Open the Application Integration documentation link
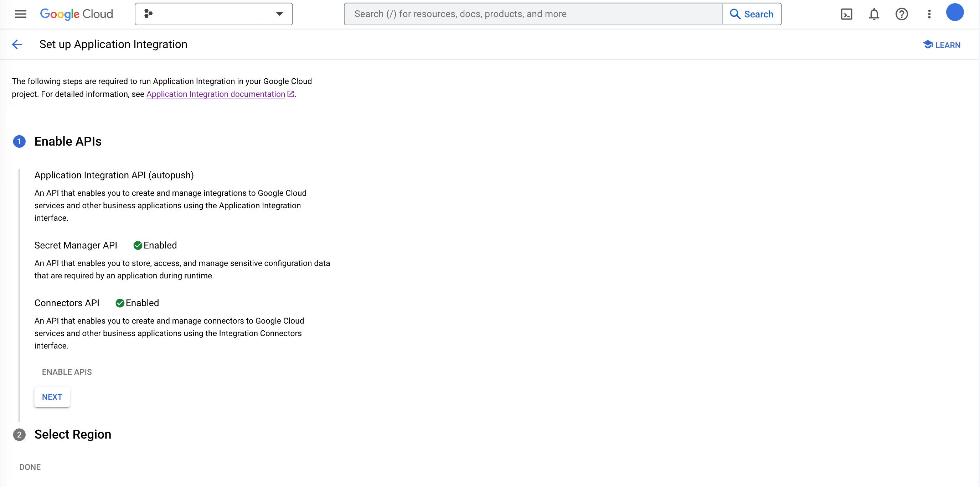 pos(216,94)
